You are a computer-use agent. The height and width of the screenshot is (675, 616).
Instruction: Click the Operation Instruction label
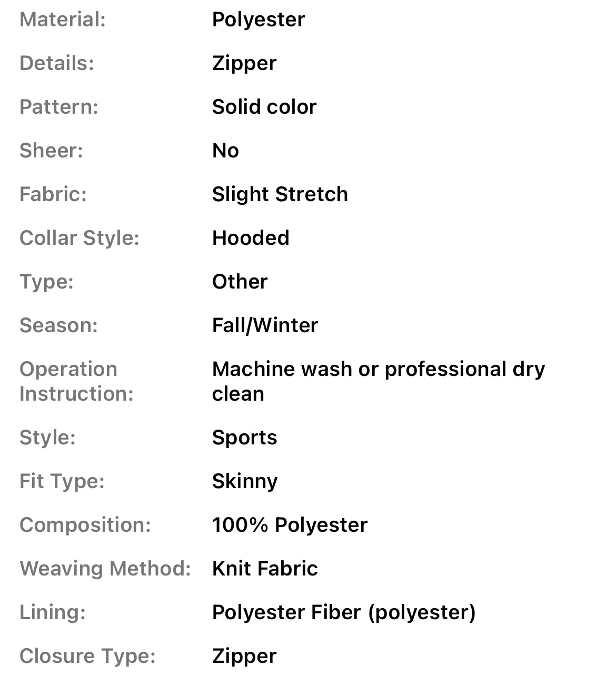(76, 382)
